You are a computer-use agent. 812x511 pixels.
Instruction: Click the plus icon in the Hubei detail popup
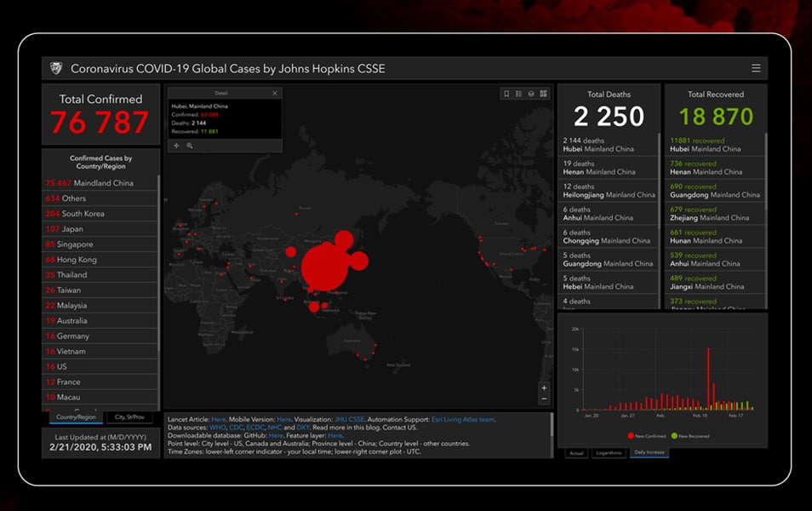click(176, 145)
